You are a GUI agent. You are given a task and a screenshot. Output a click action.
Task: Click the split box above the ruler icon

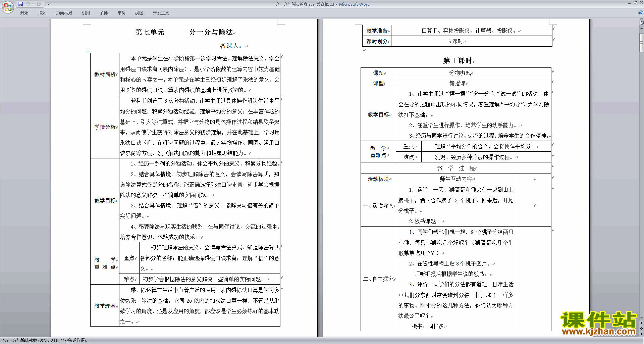(641, 19)
